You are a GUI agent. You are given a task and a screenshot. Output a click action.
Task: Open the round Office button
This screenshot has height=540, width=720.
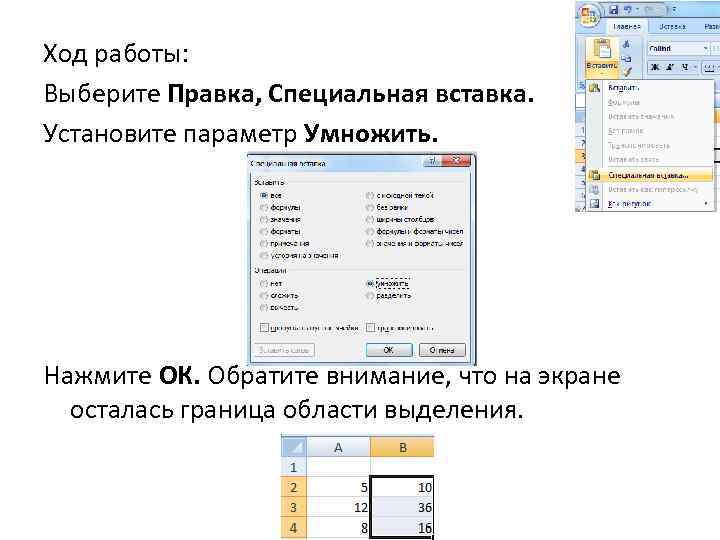tap(588, 15)
